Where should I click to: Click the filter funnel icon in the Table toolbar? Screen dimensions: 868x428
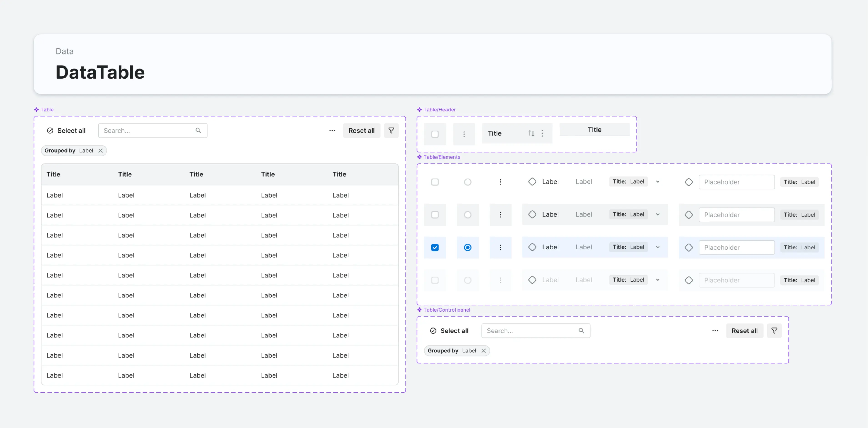pyautogui.click(x=391, y=130)
